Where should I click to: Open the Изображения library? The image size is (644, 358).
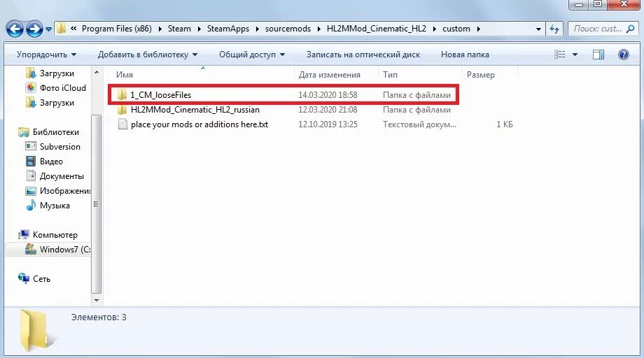[58, 191]
